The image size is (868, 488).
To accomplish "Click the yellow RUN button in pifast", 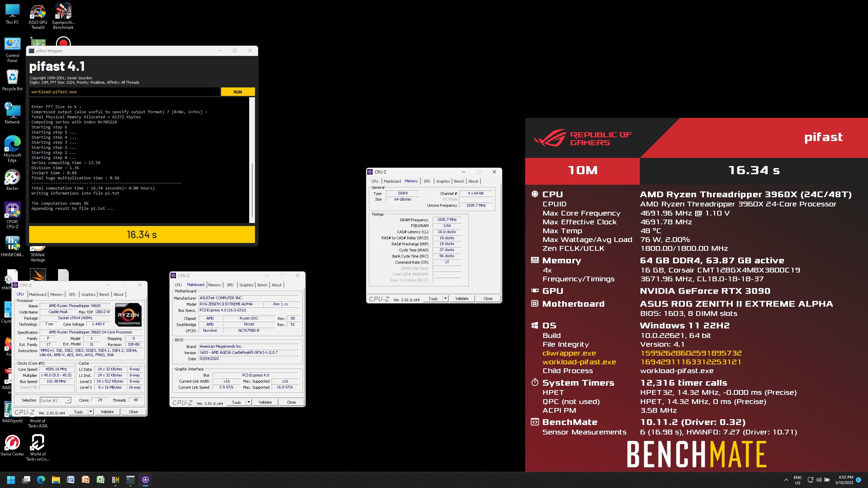I will (x=238, y=92).
